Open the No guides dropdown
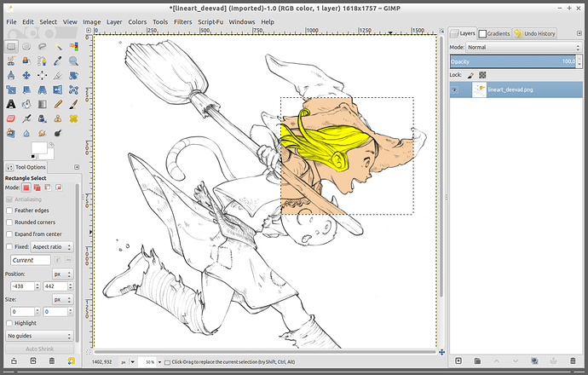This screenshot has height=375, width=588. pyautogui.click(x=39, y=336)
